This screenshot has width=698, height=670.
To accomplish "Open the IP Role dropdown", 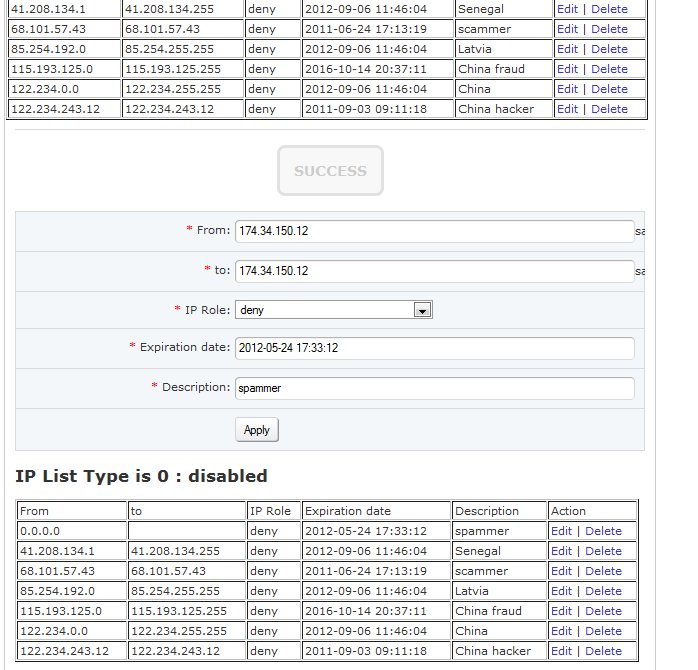I will [x=333, y=310].
